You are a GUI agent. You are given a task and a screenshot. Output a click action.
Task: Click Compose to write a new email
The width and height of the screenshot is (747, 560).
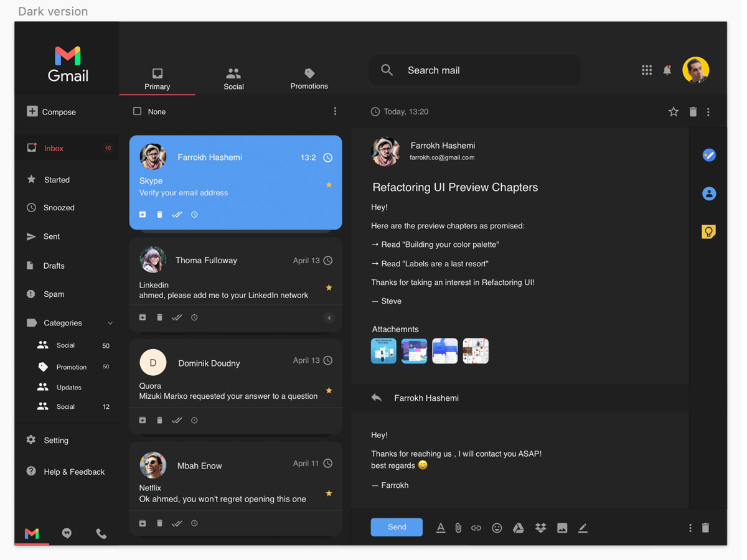pyautogui.click(x=52, y=112)
